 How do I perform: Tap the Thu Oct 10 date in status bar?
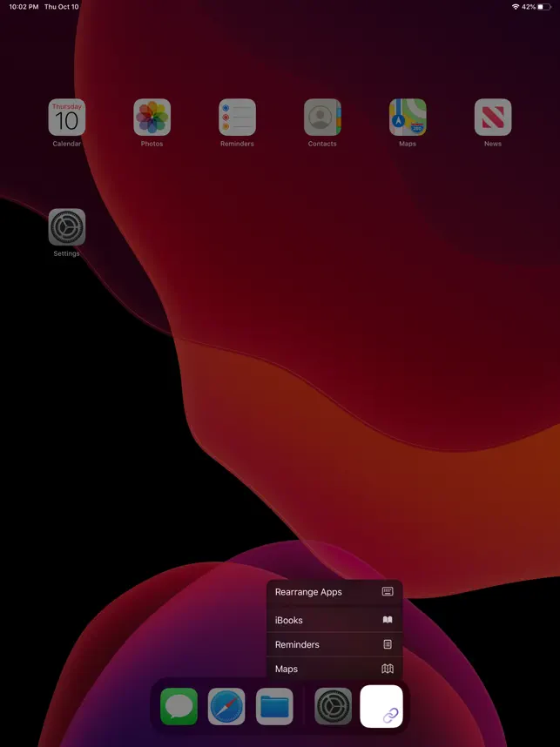click(62, 7)
